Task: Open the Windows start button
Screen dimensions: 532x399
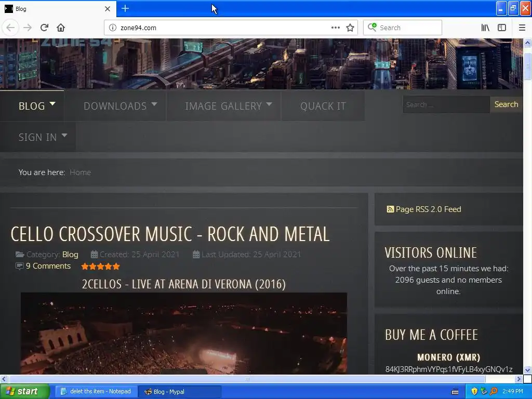Action: tap(24, 392)
